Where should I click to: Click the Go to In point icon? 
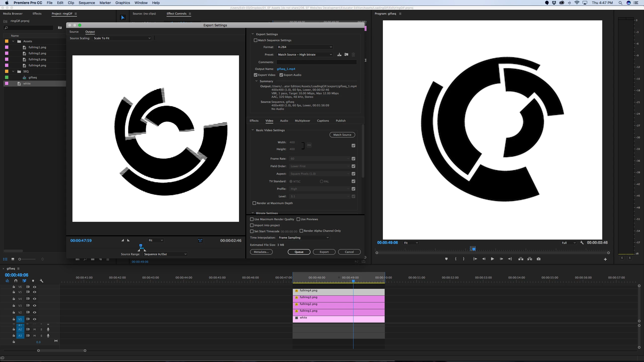coord(475,259)
